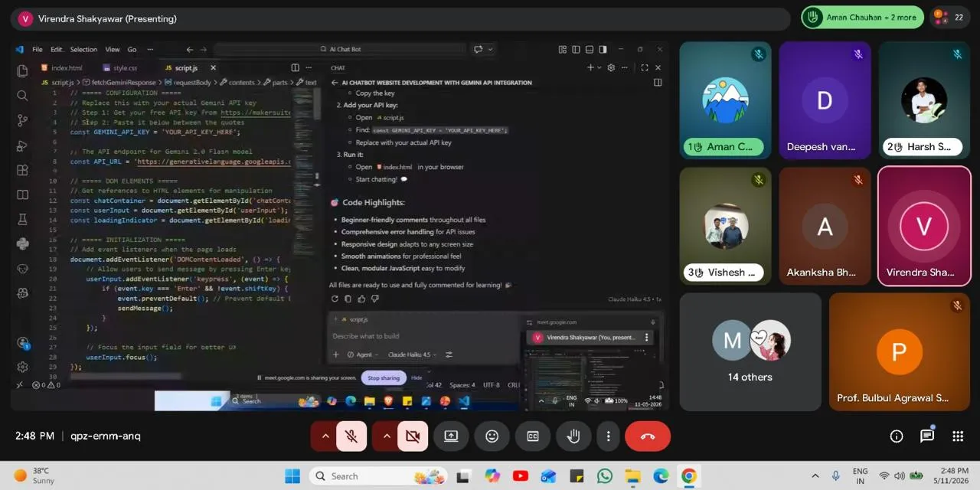This screenshot has width=980, height=490.
Task: Maximize the Chat panel with fullscreen icon
Action: click(x=644, y=68)
